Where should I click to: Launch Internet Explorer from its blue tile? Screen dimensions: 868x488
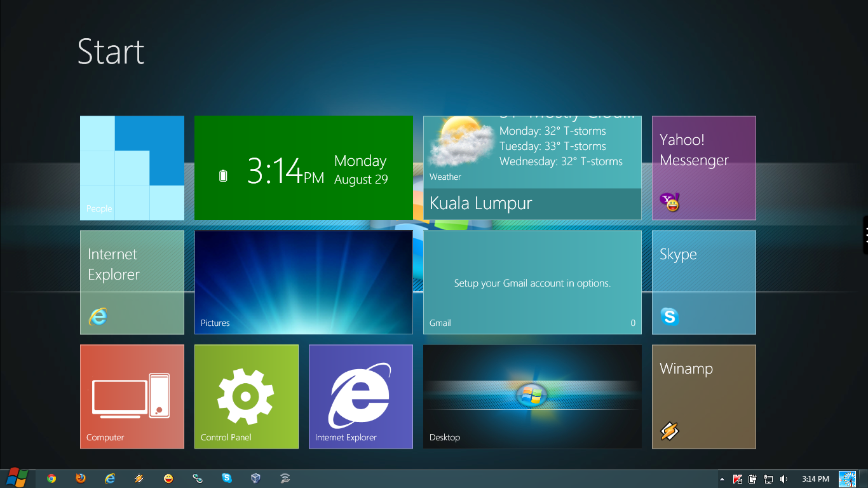pos(360,396)
